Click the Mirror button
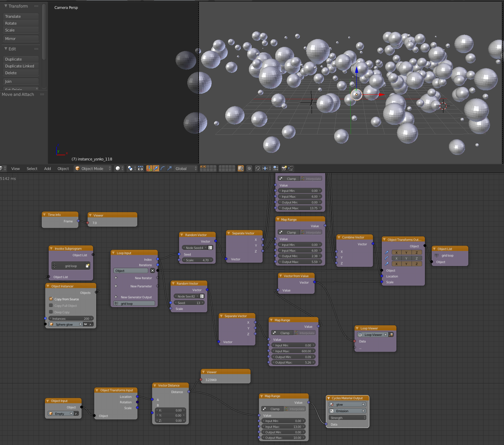Image resolution: width=504 pixels, height=445 pixels. (21, 39)
